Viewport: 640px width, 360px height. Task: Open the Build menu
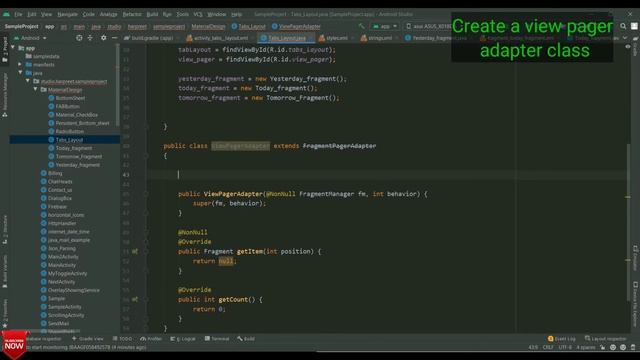[152, 14]
